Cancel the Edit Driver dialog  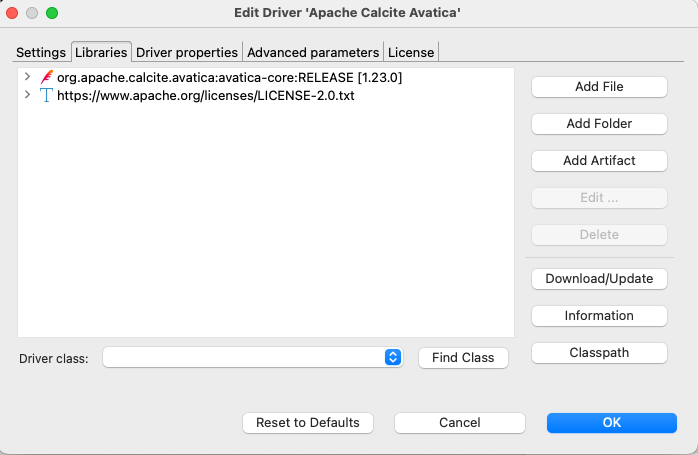coord(460,422)
